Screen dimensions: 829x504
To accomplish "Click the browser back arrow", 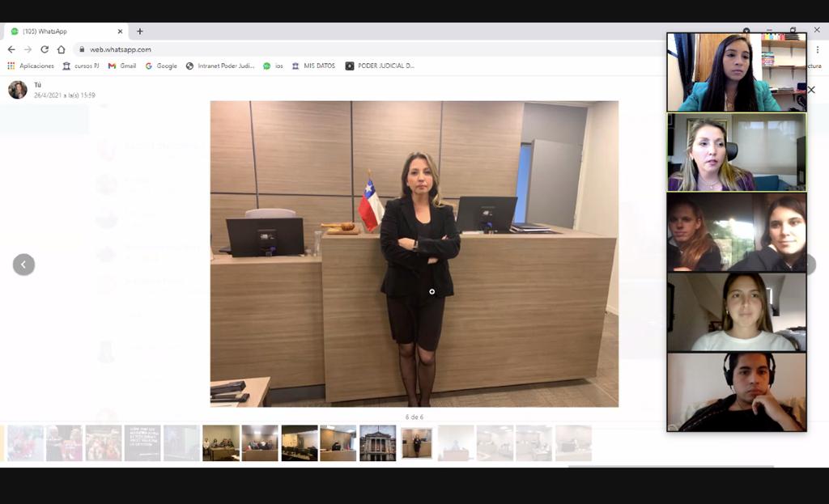I will click(x=11, y=49).
